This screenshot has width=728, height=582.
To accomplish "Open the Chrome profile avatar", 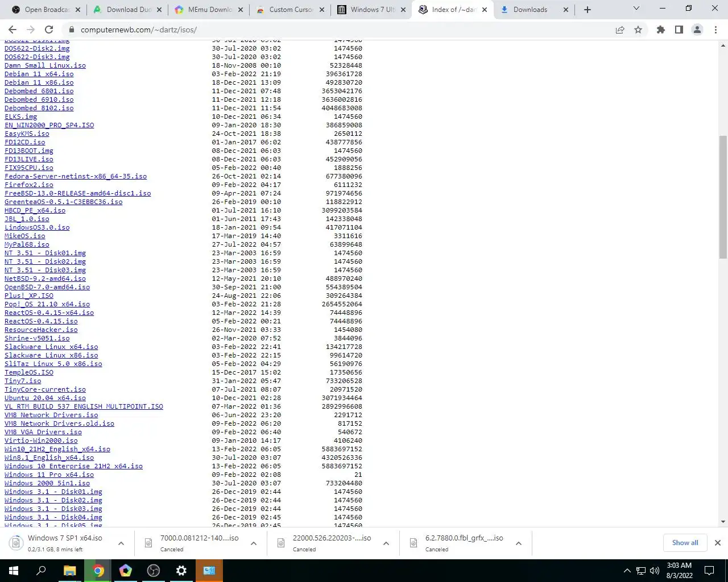I will tap(697, 30).
